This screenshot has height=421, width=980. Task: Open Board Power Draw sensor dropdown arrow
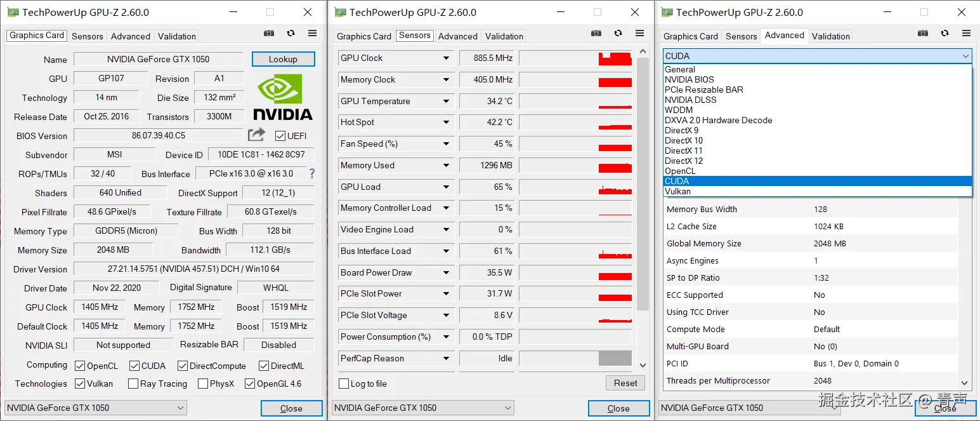(447, 273)
